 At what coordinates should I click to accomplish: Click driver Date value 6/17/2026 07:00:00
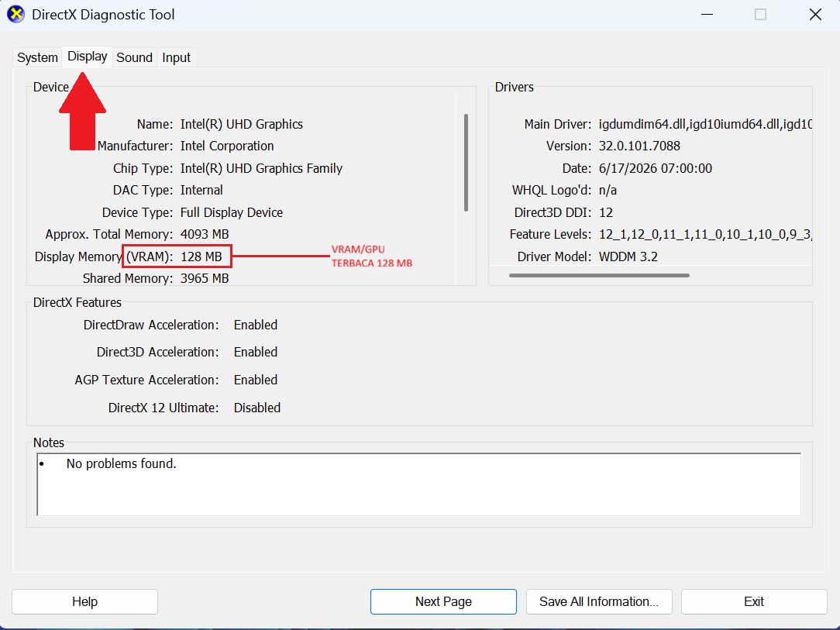(x=655, y=168)
